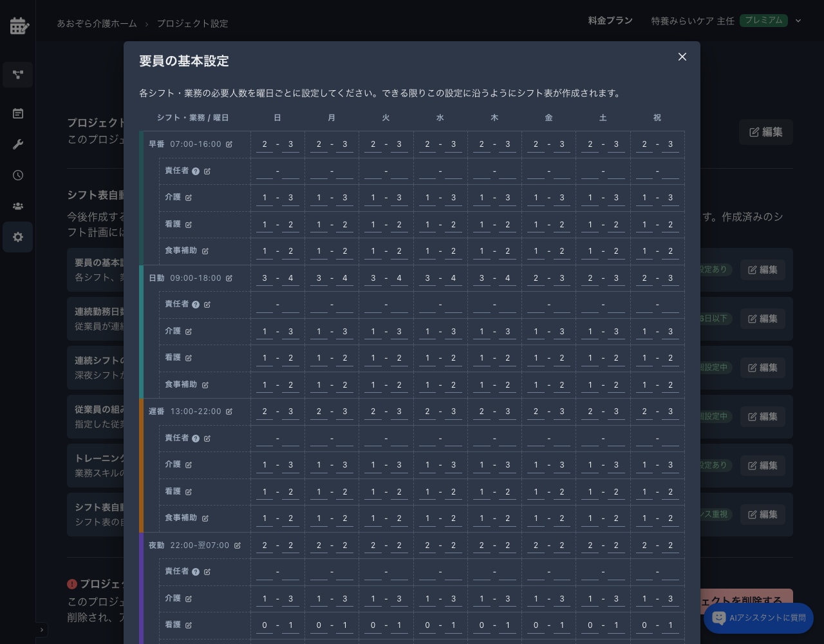Open the settings gear in the sidebar
This screenshot has width=824, height=644.
click(x=18, y=237)
